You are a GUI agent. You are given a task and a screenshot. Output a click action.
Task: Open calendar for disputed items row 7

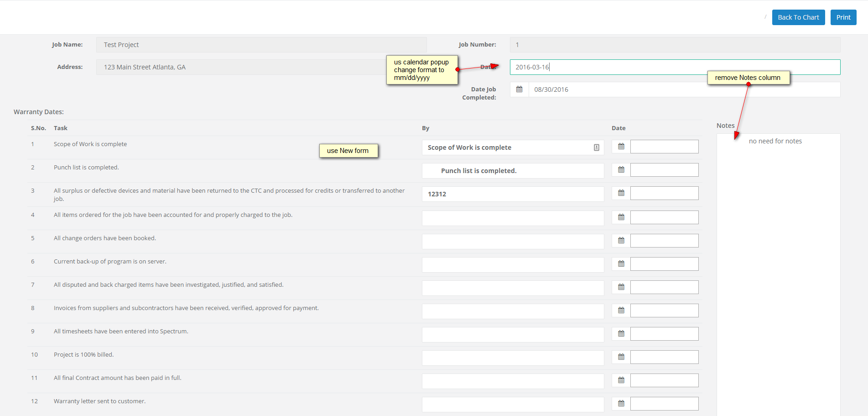point(621,287)
